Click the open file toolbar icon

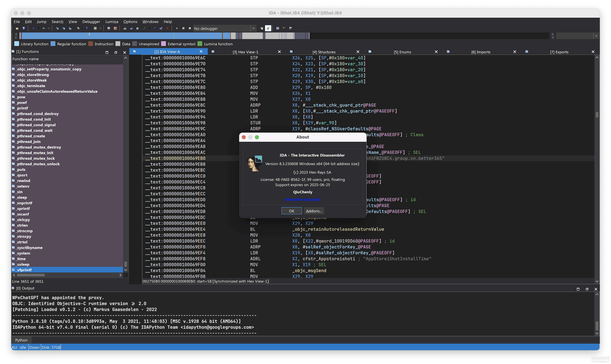tap(17, 28)
